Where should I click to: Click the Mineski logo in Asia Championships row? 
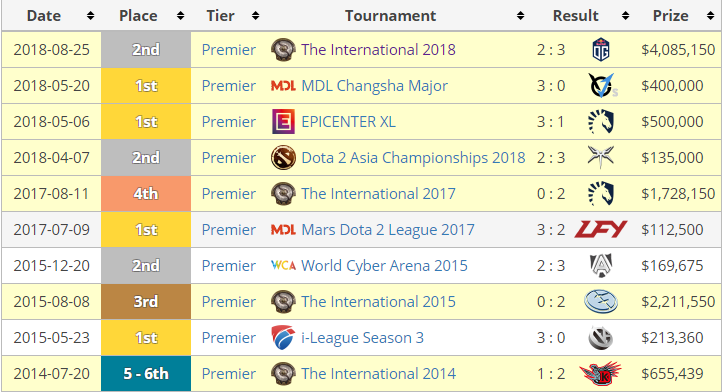click(x=601, y=158)
